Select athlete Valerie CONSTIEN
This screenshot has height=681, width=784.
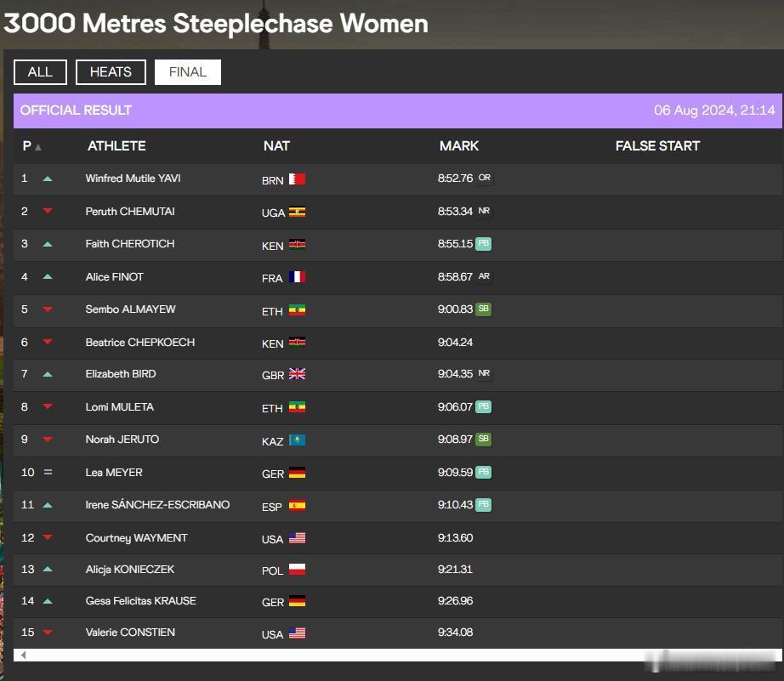(x=130, y=632)
